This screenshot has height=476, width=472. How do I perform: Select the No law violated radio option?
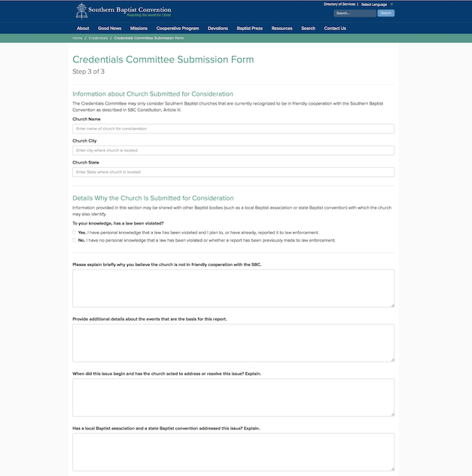coord(75,240)
